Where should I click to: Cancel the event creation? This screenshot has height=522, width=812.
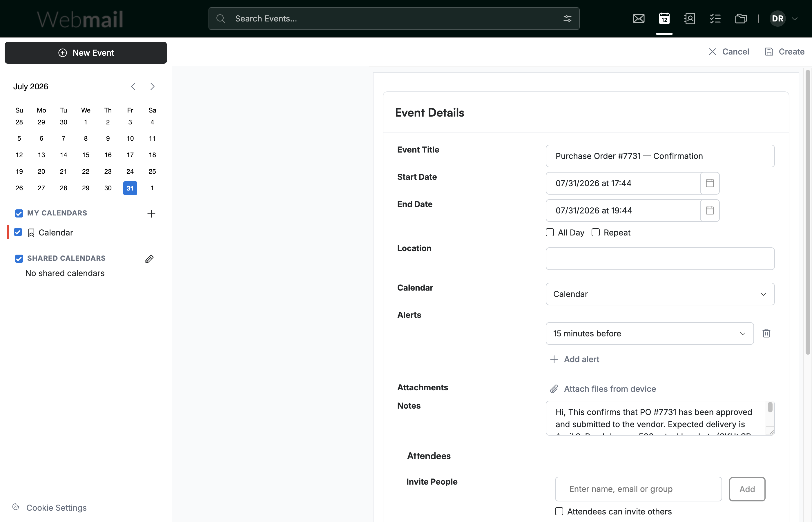pos(729,52)
